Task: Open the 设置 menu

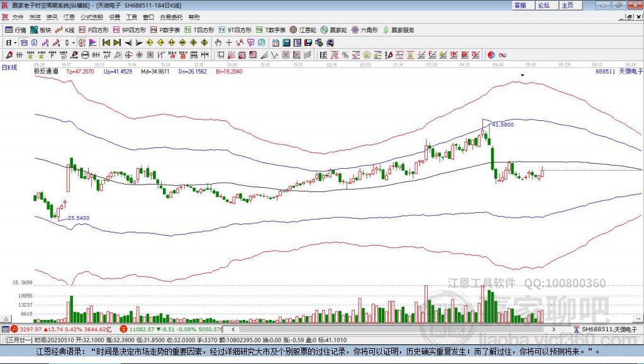Action: point(114,17)
